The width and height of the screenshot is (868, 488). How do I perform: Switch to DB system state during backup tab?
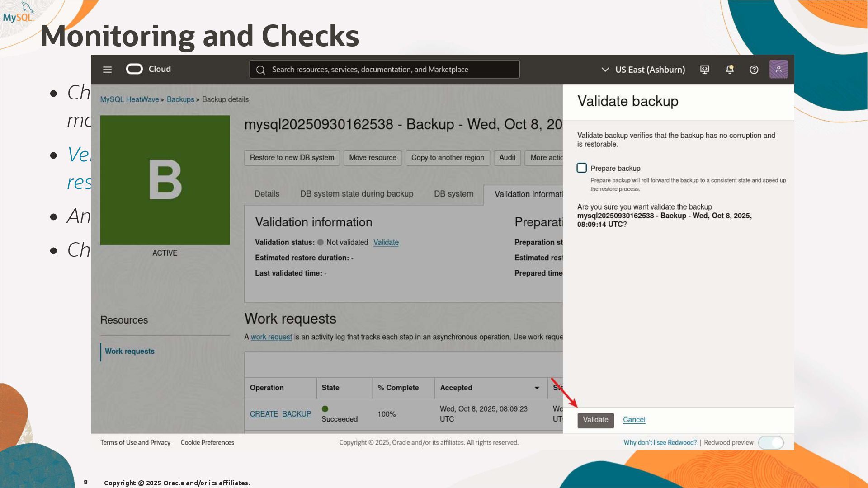[x=356, y=194]
